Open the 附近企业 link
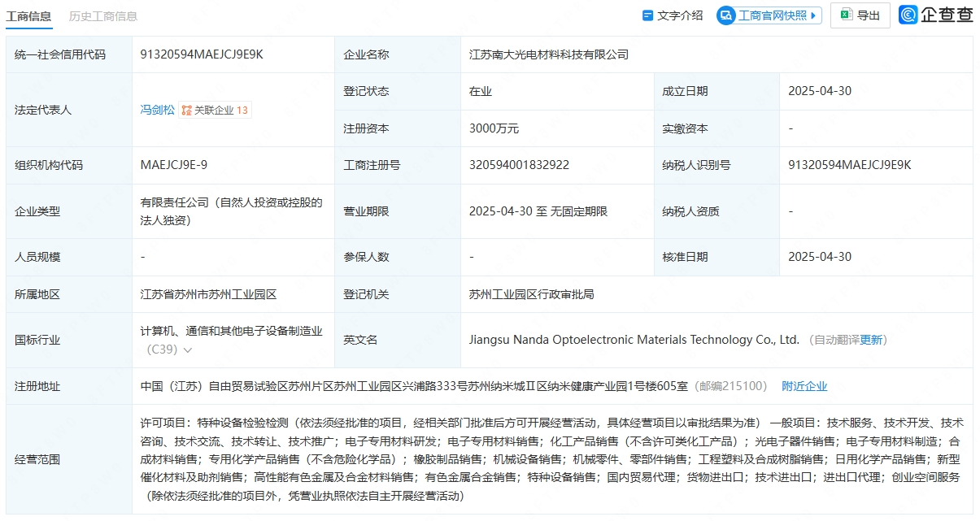Viewport: 980px width, 521px height. tap(804, 386)
